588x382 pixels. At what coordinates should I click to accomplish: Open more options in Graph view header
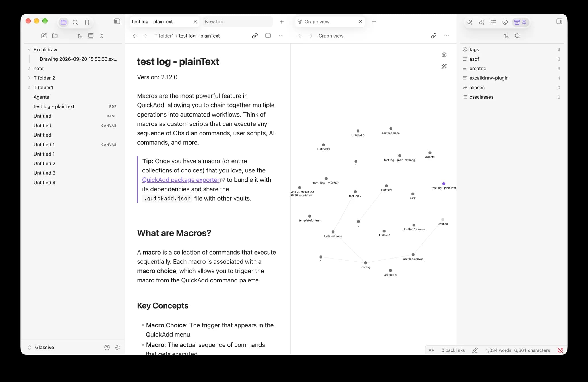(x=446, y=36)
